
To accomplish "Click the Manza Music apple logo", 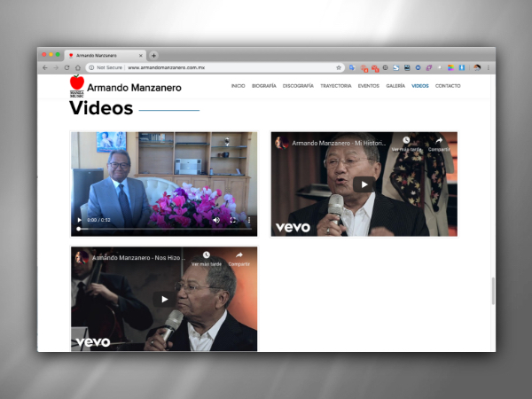I will point(77,86).
